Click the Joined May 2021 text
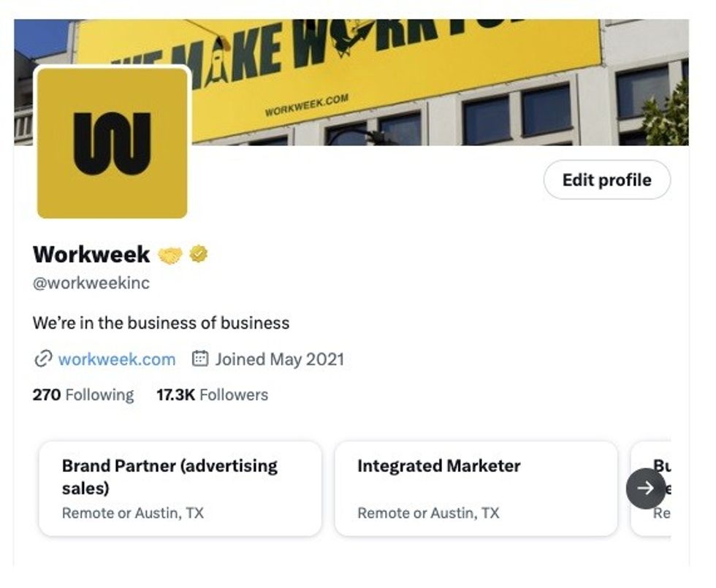The image size is (716, 588). 279,359
